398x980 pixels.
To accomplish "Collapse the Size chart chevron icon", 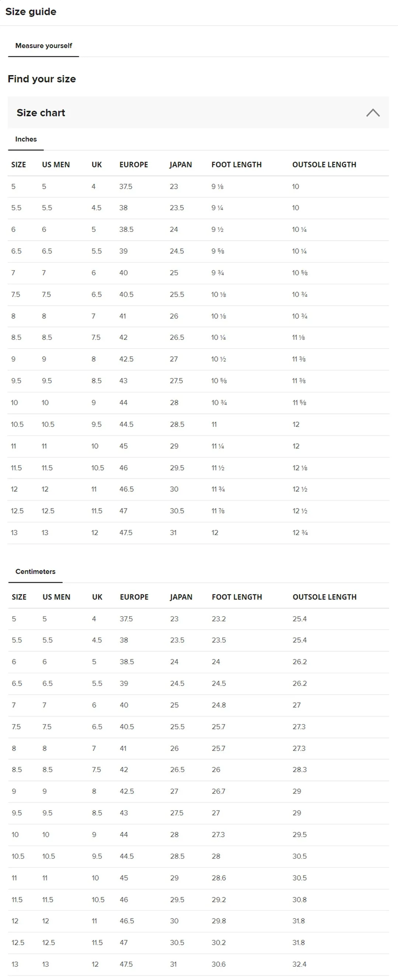I will [373, 113].
